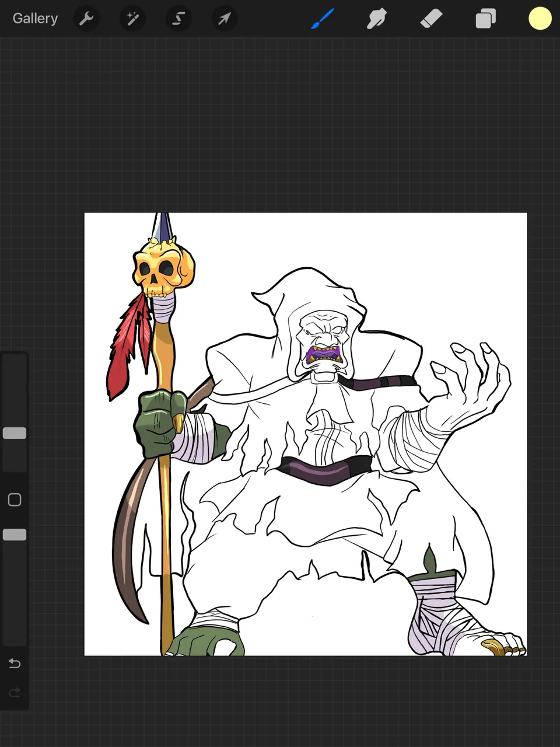Open the Adjustments magic wand menu
This screenshot has height=747, width=560.
[x=132, y=19]
